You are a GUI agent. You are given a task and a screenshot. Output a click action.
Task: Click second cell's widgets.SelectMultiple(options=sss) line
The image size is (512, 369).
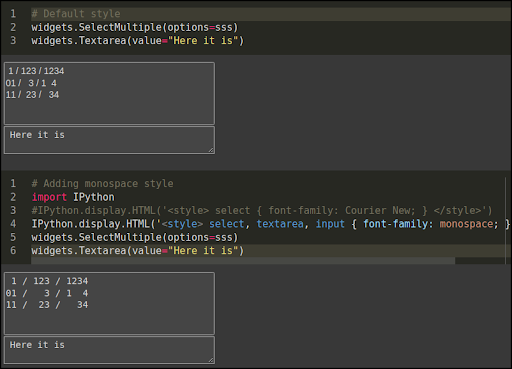point(135,237)
